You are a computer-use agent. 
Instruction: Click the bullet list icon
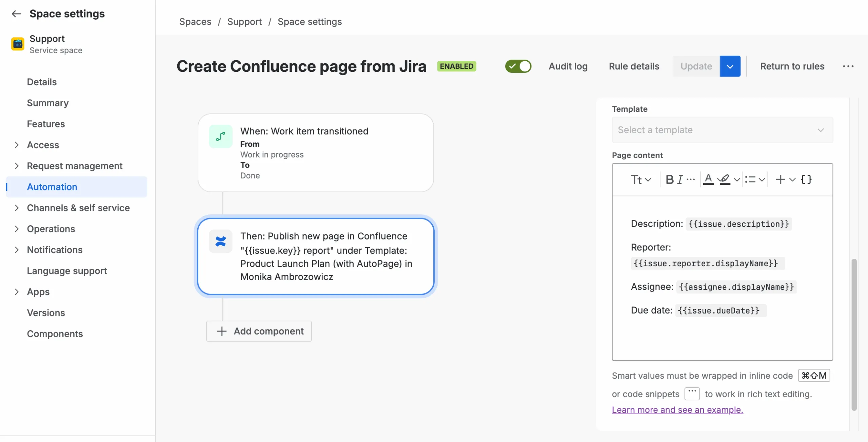click(750, 180)
